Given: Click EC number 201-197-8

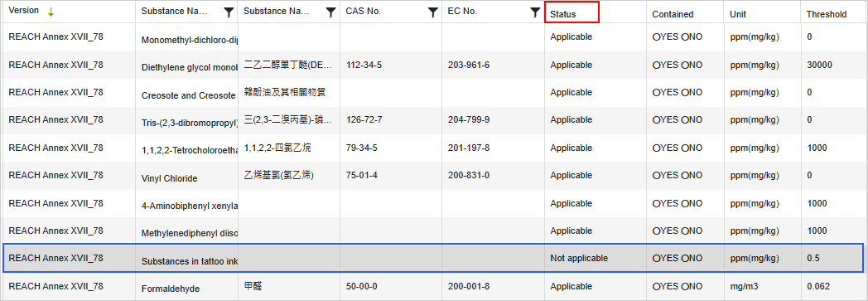Looking at the screenshot, I should 468,148.
